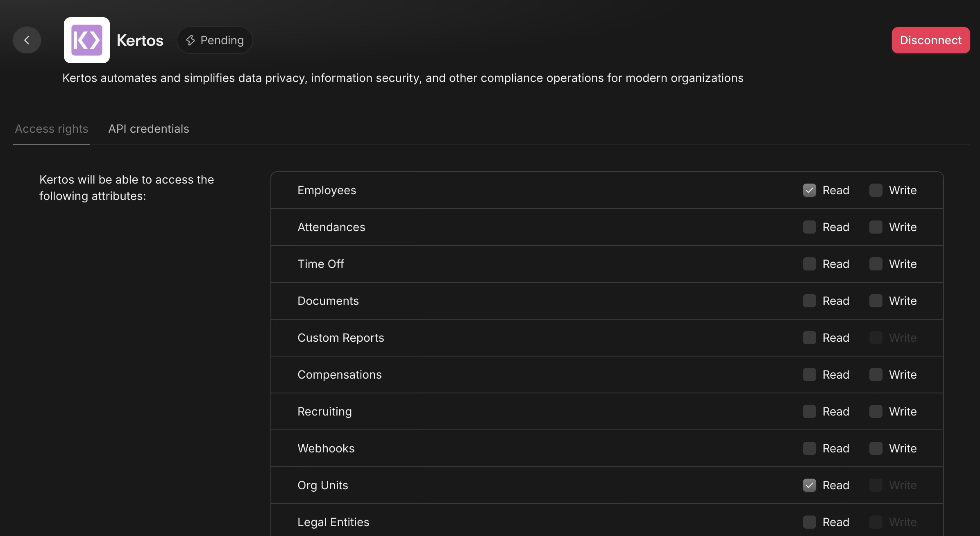Grant Write access to Compensations

876,375
